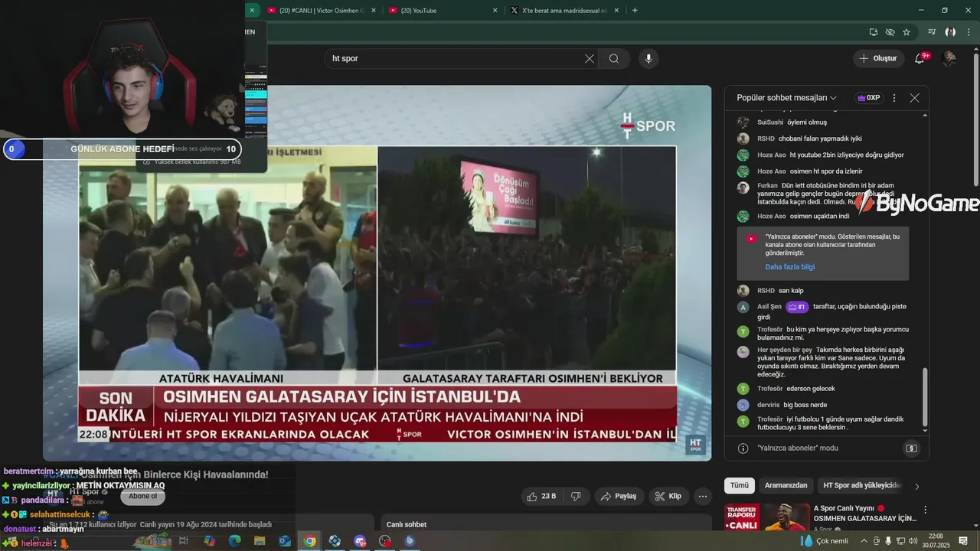This screenshot has width=980, height=551.
Task: Open File Explorer from the taskbar
Action: (260, 541)
